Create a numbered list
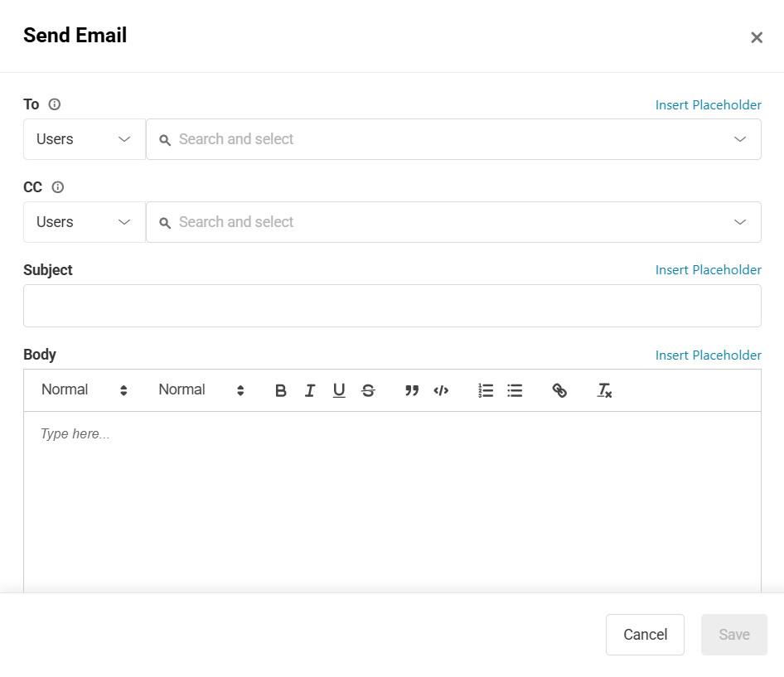Image resolution: width=784 pixels, height=677 pixels. tap(486, 390)
